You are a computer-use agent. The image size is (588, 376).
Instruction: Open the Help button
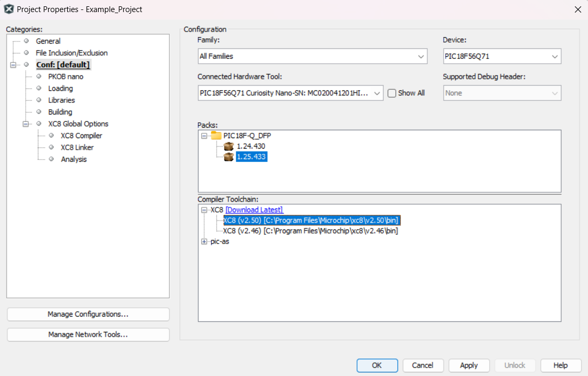tap(561, 365)
